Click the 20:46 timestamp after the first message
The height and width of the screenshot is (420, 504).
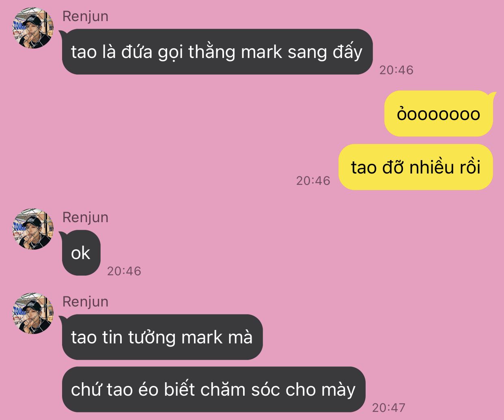click(x=396, y=70)
